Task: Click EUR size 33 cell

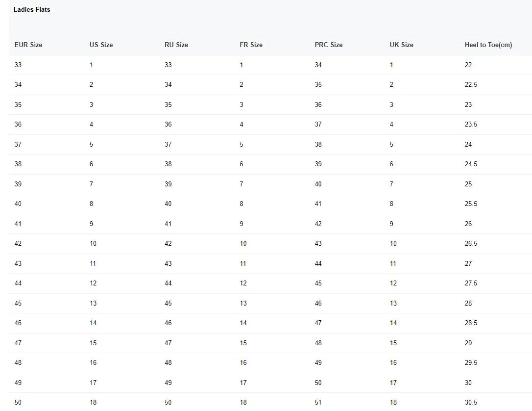Action: pyautogui.click(x=18, y=65)
